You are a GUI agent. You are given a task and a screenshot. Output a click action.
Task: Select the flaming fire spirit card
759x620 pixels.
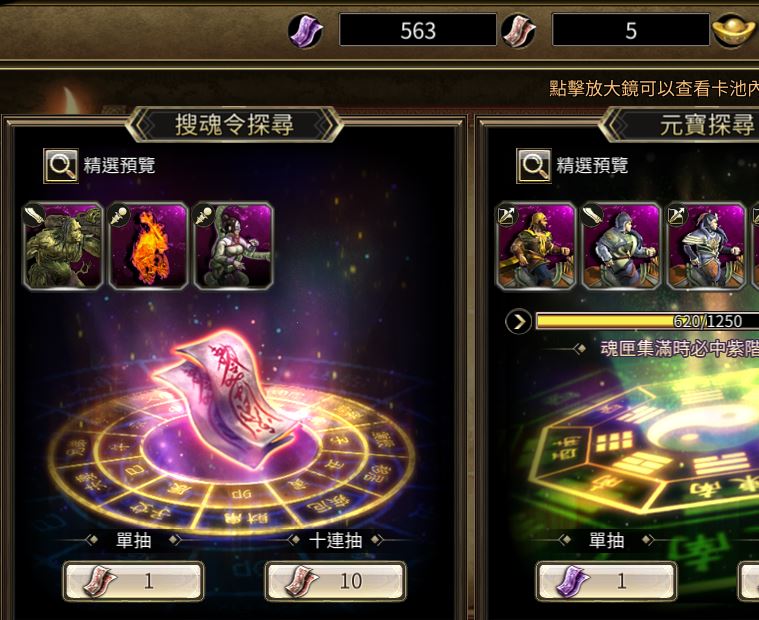click(x=149, y=246)
